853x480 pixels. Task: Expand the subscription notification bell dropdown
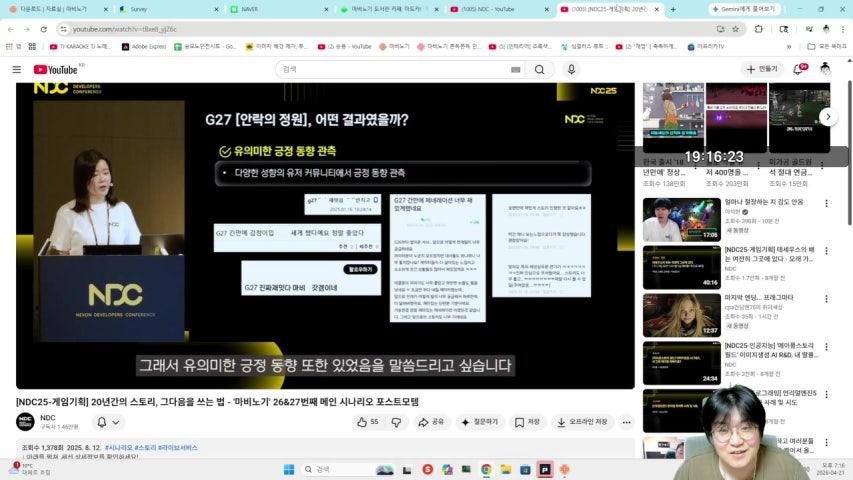pyautogui.click(x=108, y=422)
